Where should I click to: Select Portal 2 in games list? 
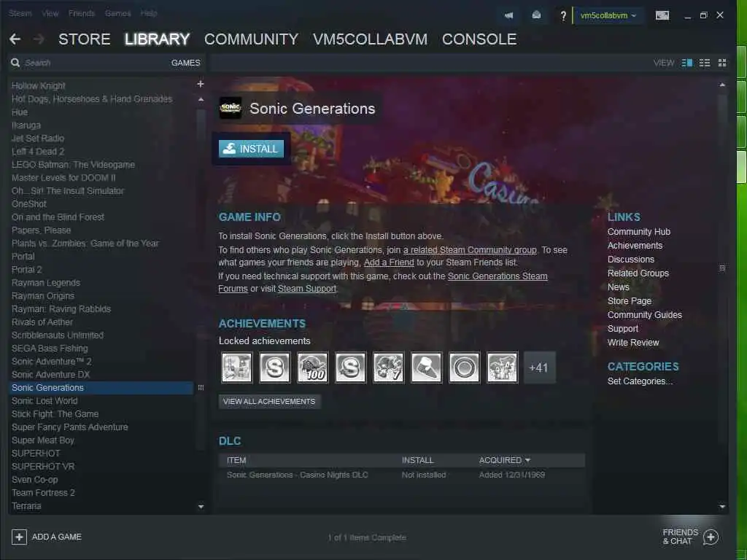[x=27, y=270]
